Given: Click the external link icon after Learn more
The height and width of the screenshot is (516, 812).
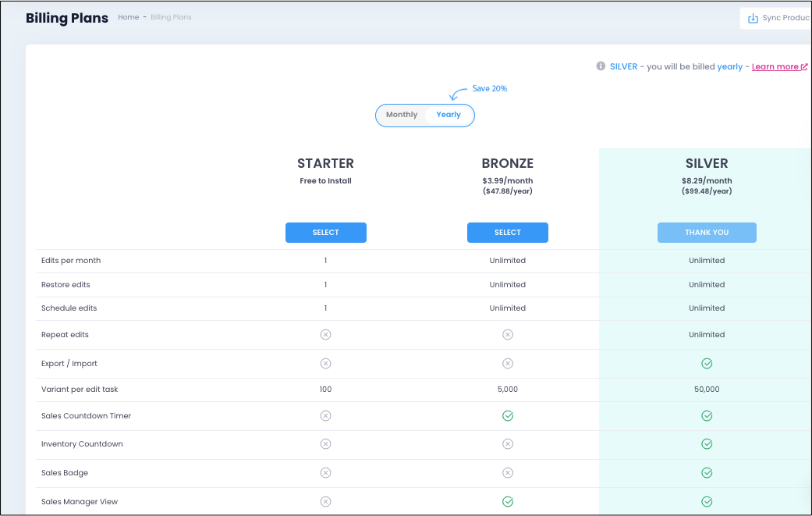Looking at the screenshot, I should (x=804, y=67).
